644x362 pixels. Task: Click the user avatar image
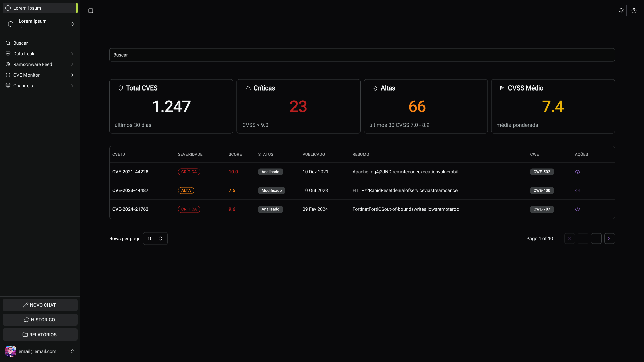[x=11, y=351]
